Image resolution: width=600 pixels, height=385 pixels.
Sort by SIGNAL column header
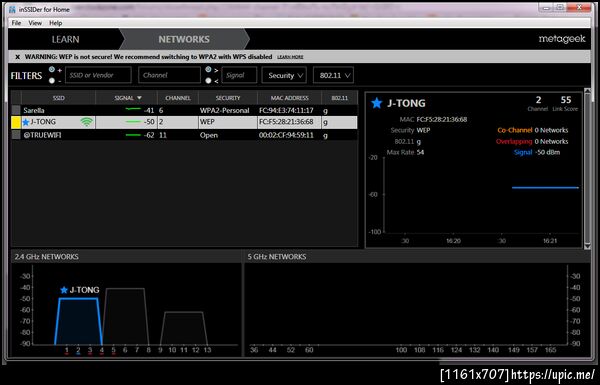126,98
